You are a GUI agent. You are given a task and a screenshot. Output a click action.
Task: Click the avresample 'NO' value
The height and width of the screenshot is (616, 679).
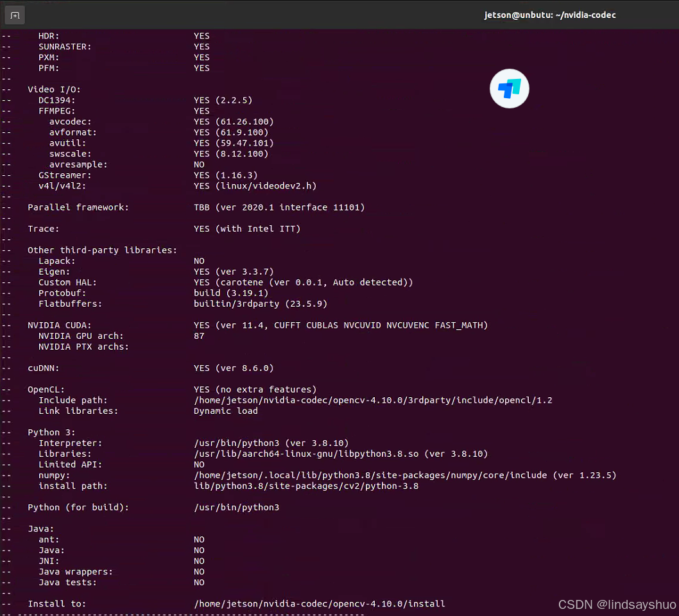tap(199, 164)
